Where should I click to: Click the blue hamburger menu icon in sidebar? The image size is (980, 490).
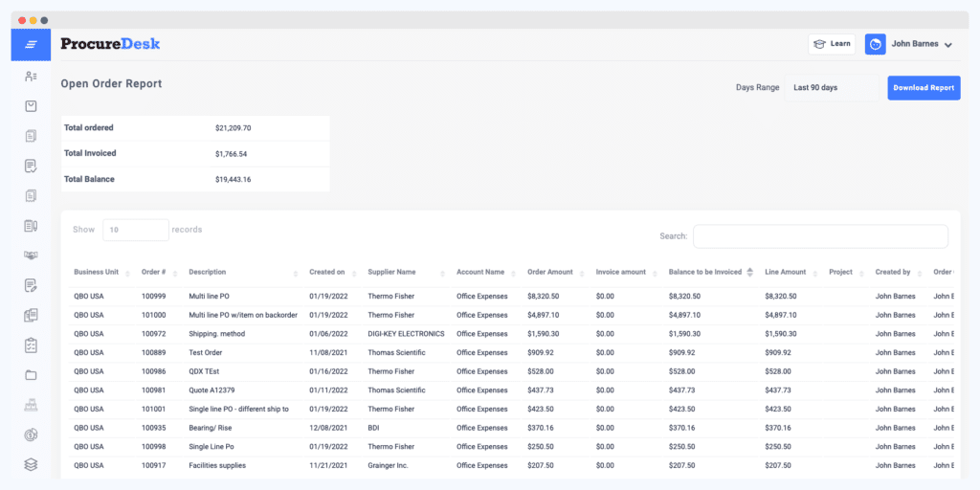[31, 45]
